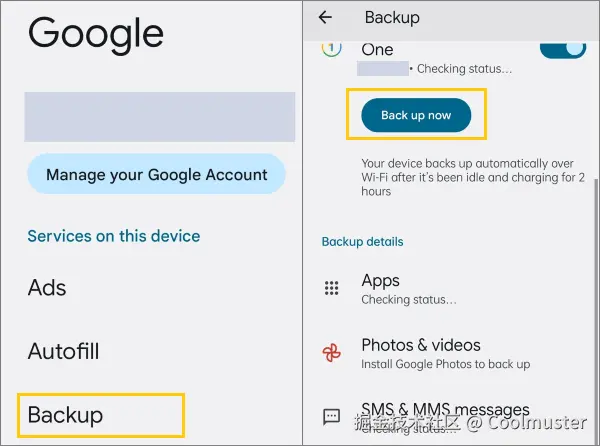Tap the Back up now button
The image size is (600, 446).
416,115
